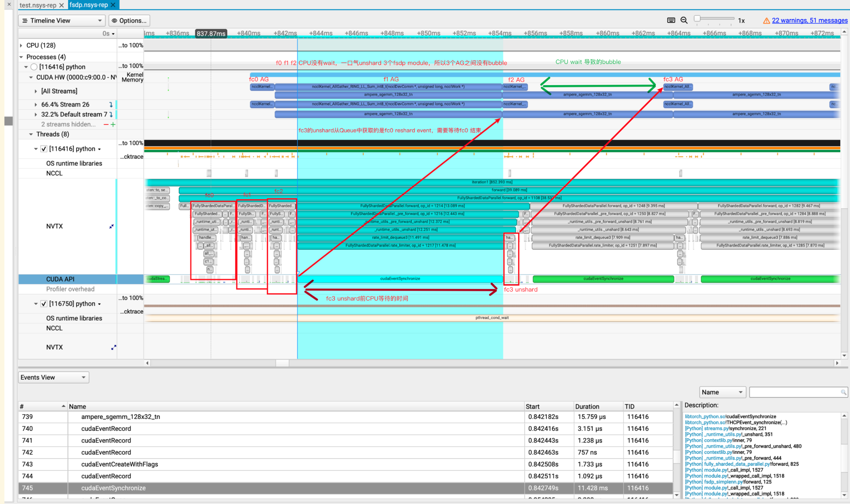Viewport: 850px width, 504px height.
Task: Click the pin arrow icon on Stream 26
Action: tap(111, 105)
